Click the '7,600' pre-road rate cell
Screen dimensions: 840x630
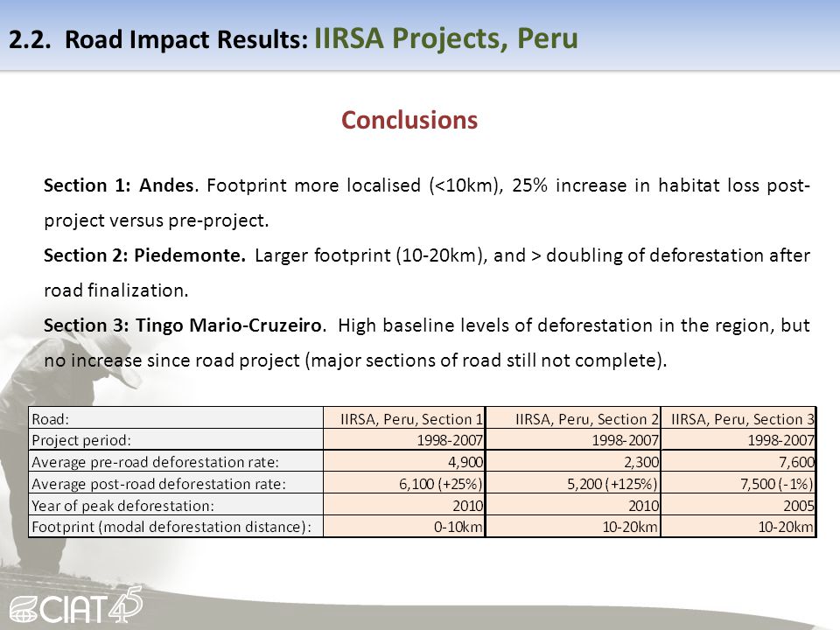(x=738, y=461)
